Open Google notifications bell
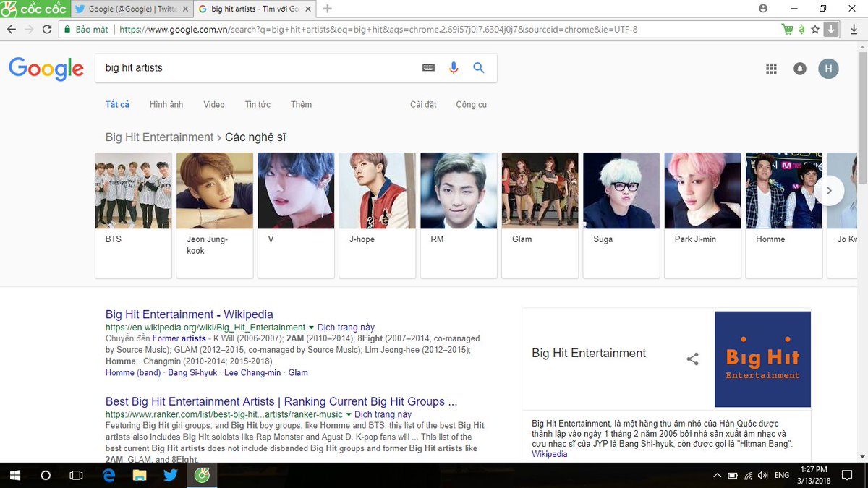Screen dimensions: 868x488 coord(799,69)
